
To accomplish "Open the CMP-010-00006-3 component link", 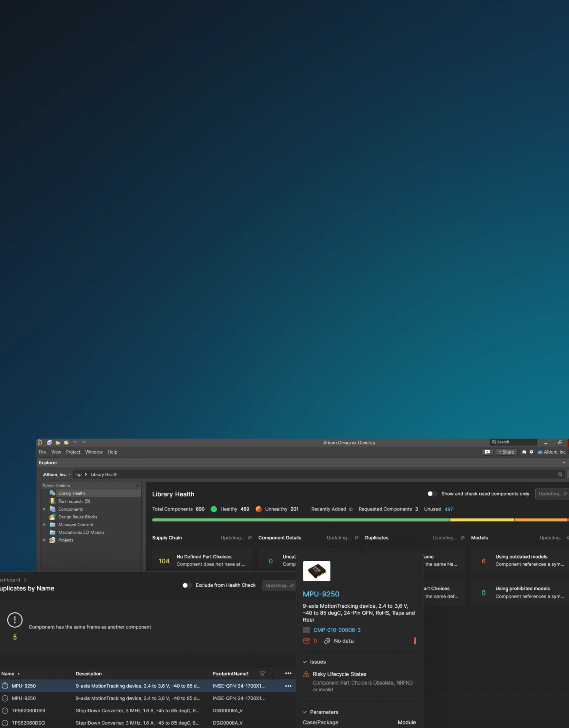I will pyautogui.click(x=336, y=630).
